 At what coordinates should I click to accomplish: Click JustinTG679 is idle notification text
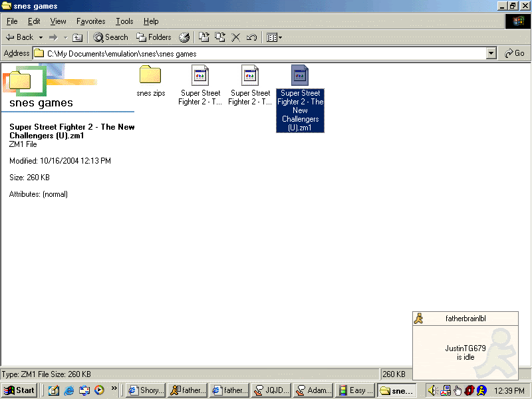pyautogui.click(x=465, y=352)
